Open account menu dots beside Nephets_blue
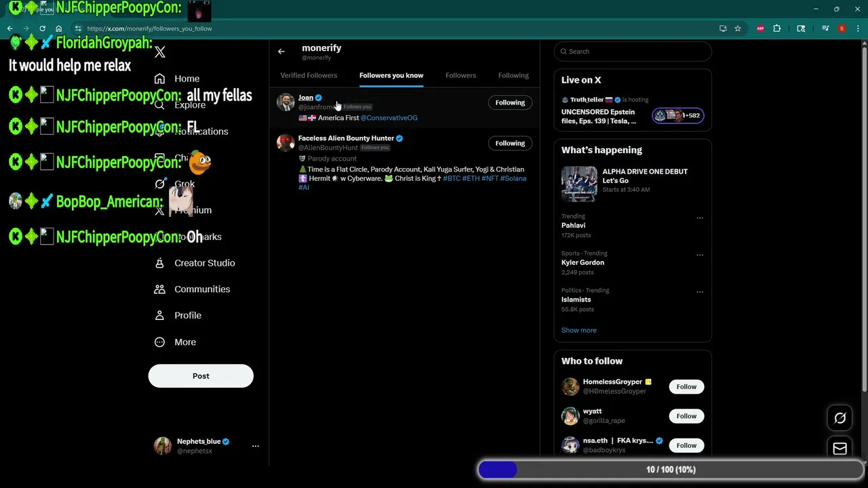This screenshot has height=488, width=868. (256, 446)
